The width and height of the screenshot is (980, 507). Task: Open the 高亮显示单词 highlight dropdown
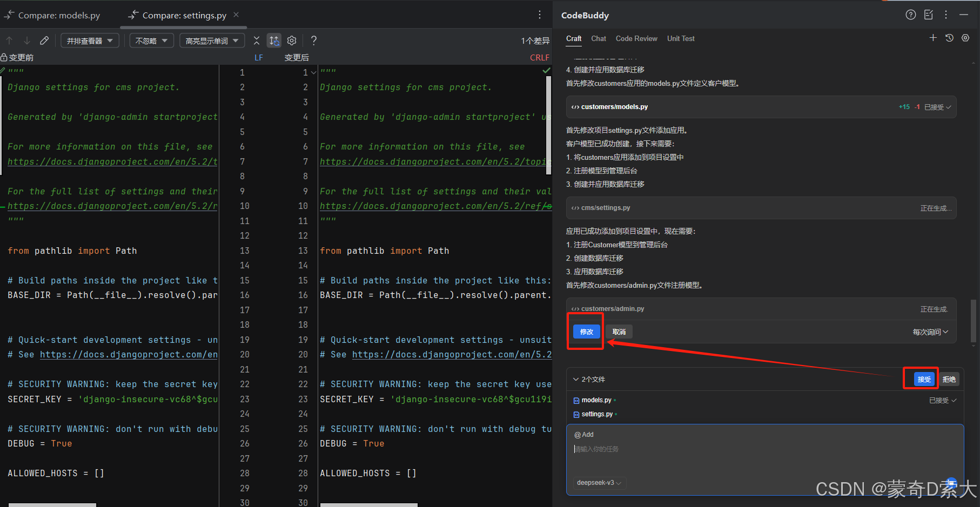click(x=212, y=40)
